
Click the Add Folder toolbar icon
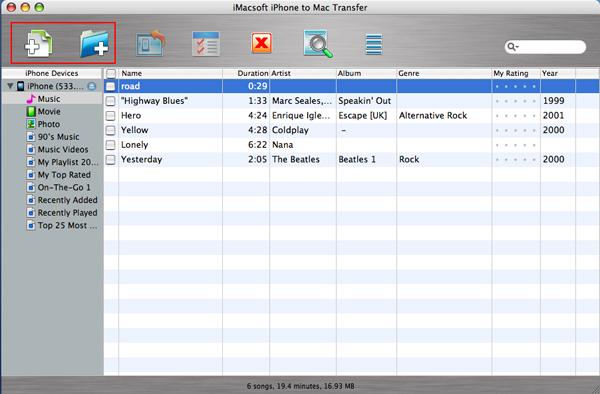(94, 44)
